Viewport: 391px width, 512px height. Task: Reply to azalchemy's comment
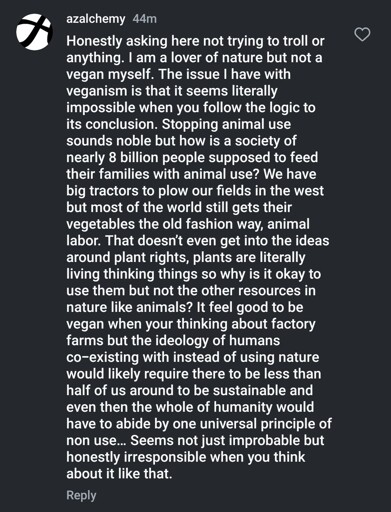click(x=81, y=495)
